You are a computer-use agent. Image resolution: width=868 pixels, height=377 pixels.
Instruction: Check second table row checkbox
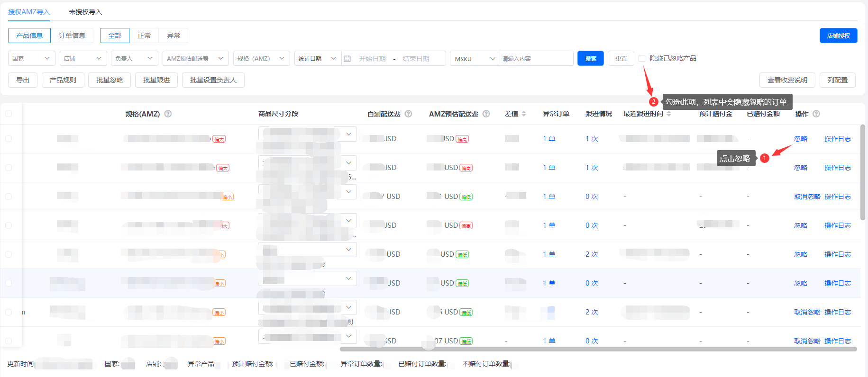click(x=9, y=168)
